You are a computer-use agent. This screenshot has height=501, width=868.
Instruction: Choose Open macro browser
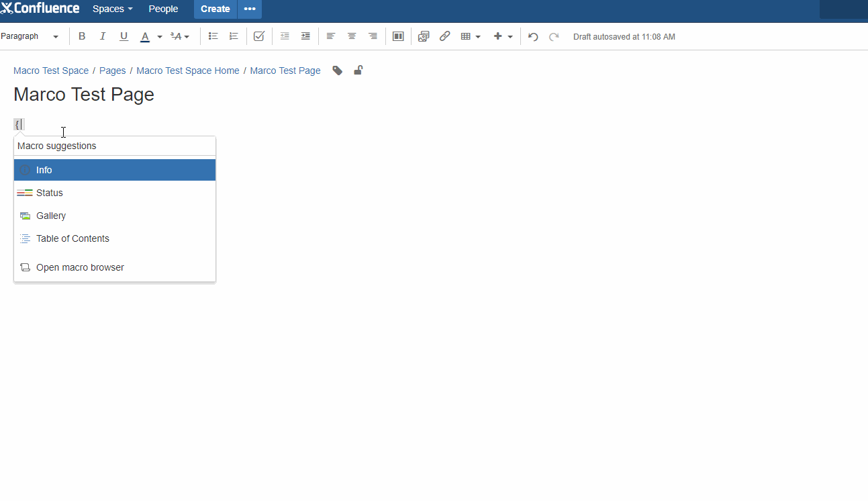click(x=115, y=267)
